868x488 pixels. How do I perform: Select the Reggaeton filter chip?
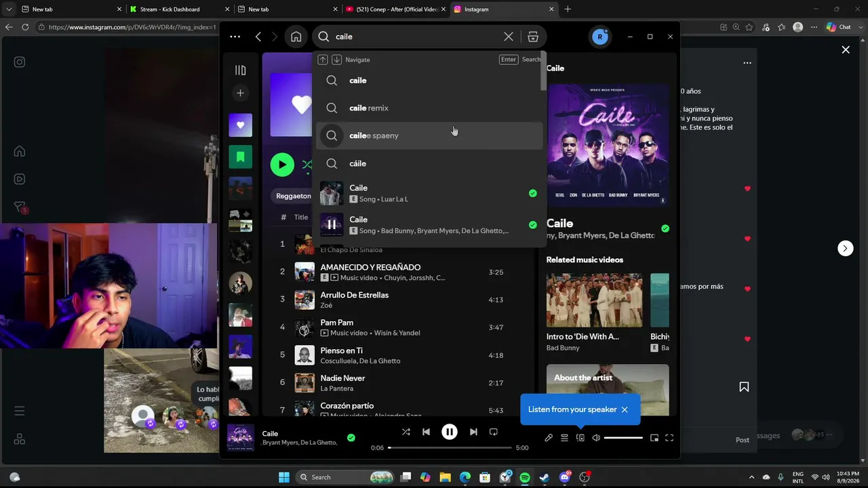294,196
